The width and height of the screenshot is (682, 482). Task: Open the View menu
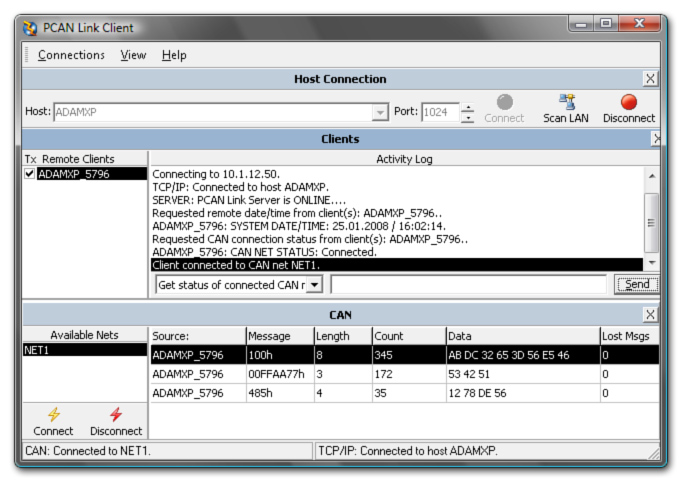point(133,55)
